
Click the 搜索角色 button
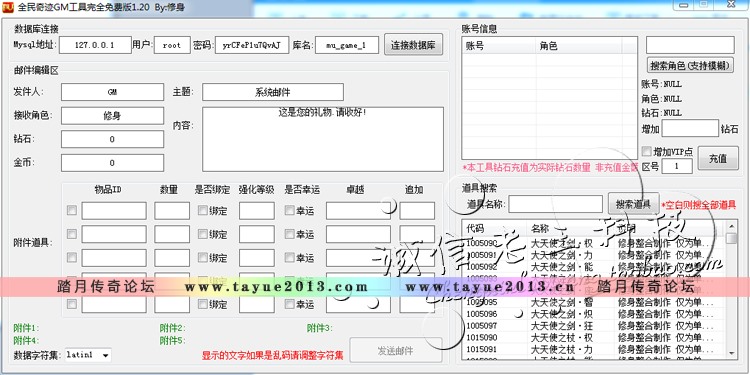tap(690, 66)
